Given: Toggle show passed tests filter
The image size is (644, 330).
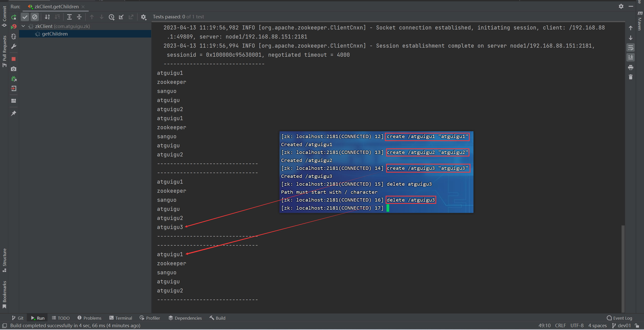Looking at the screenshot, I should click(x=25, y=17).
